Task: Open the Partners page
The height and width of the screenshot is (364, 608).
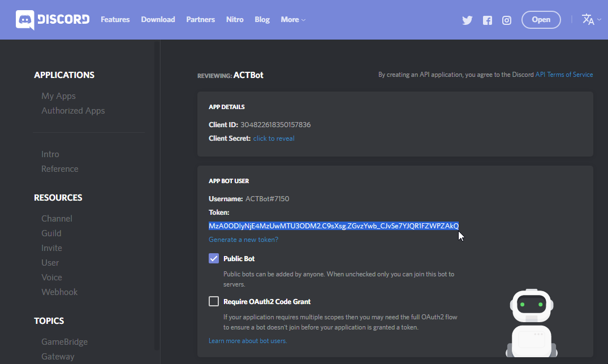Action: [x=200, y=19]
